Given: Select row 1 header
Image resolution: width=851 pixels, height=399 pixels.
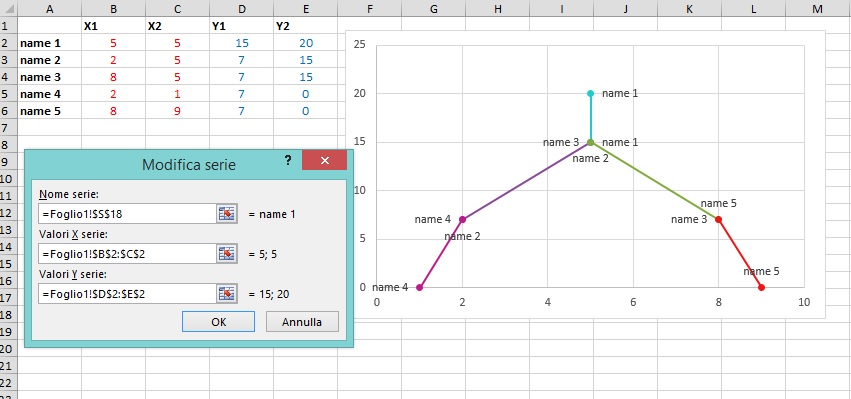Looking at the screenshot, I should click(x=9, y=26).
